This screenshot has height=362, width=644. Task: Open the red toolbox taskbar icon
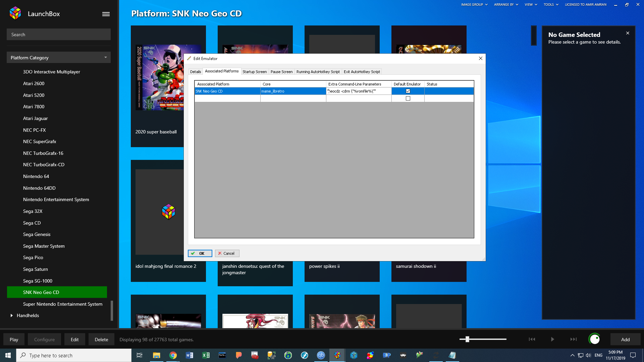pos(255,355)
